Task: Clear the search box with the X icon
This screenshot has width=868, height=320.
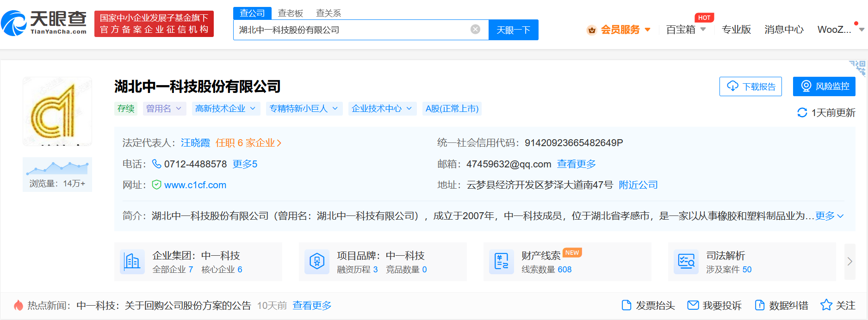Action: pos(475,30)
